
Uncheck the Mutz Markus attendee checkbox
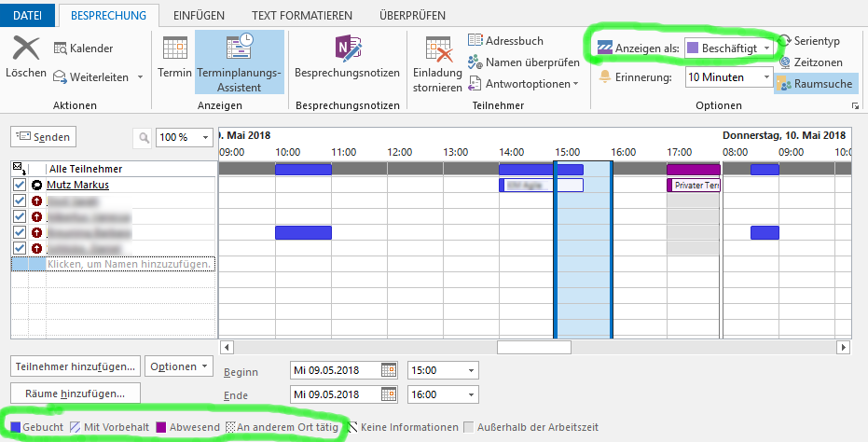click(20, 186)
